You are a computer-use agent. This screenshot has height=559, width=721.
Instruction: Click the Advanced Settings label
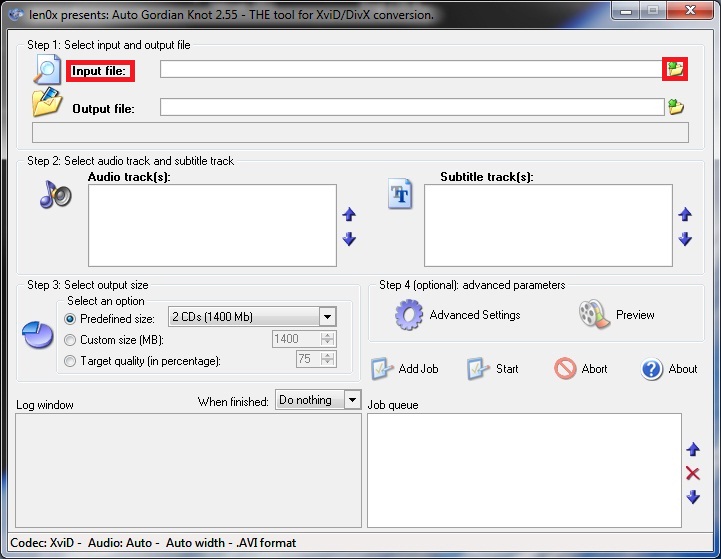[475, 315]
